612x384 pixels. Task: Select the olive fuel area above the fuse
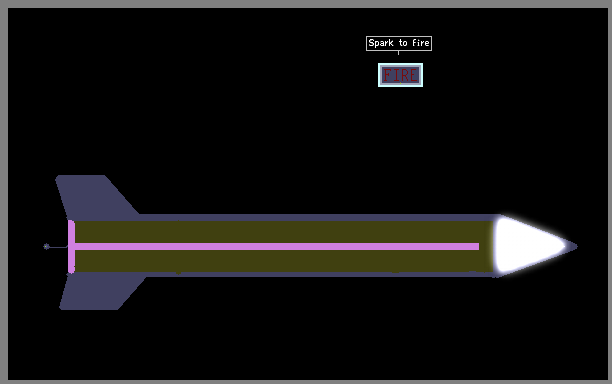[x=283, y=232]
